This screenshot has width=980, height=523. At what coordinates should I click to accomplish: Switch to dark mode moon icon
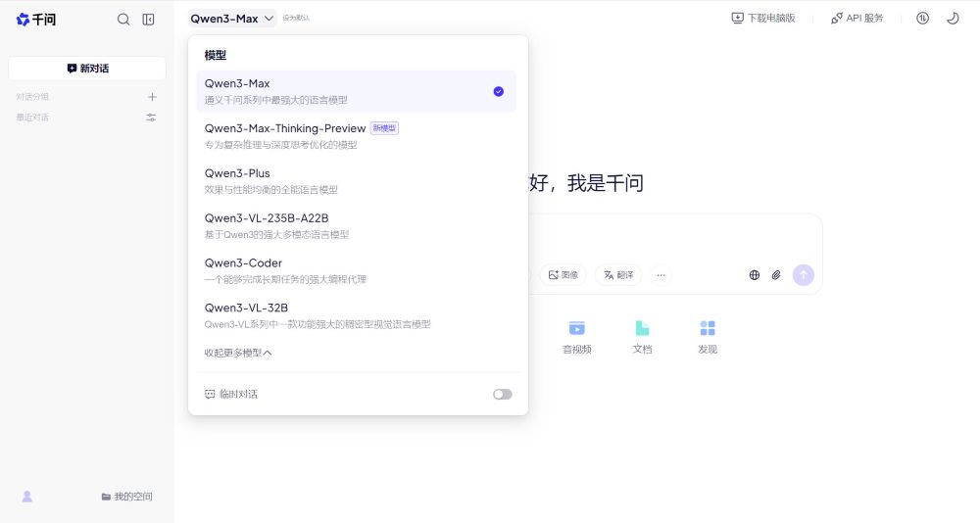pos(952,18)
